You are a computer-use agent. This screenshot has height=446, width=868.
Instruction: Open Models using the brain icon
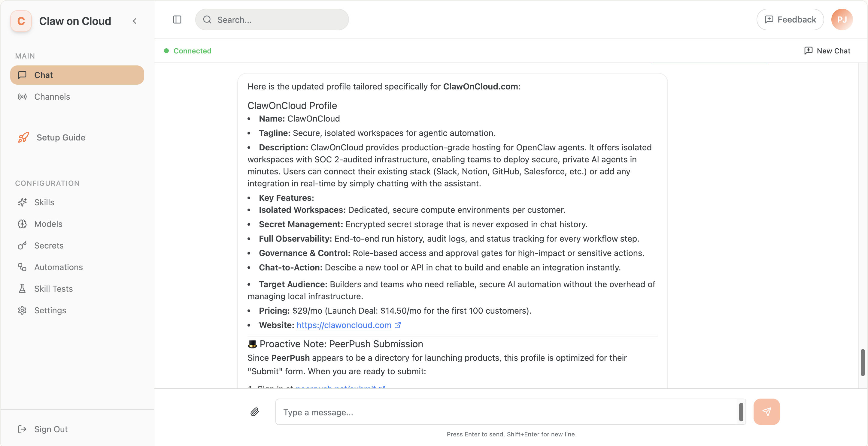pos(22,224)
